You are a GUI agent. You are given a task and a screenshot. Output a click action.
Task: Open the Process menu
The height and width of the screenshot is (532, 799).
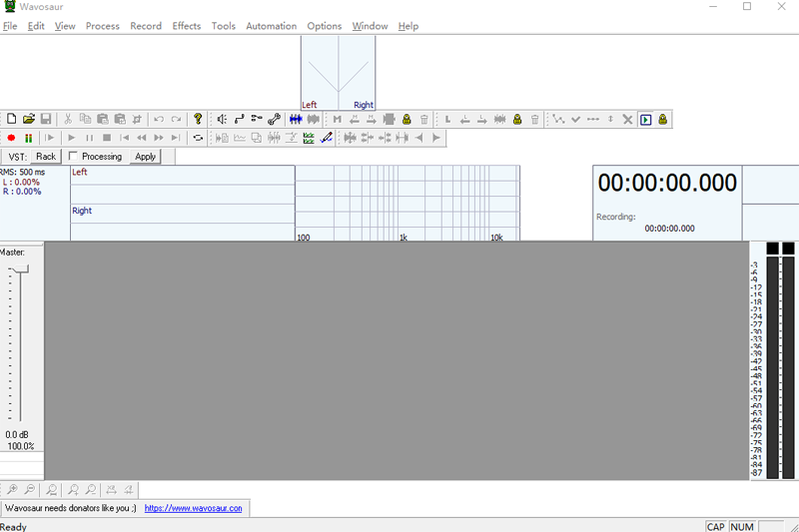pos(102,26)
